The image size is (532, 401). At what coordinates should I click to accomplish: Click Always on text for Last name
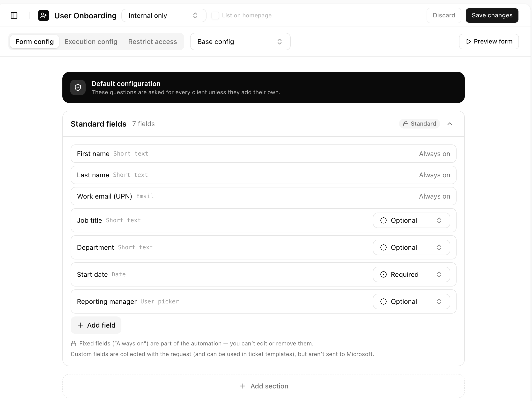[x=435, y=175]
